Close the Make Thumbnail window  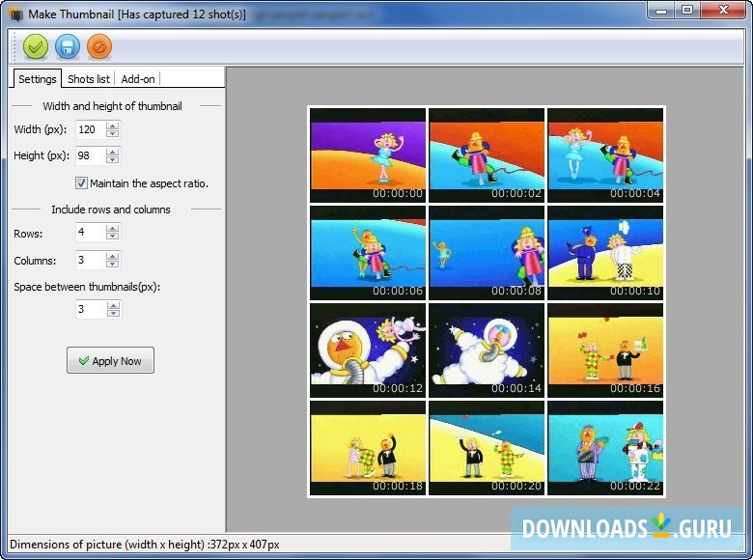(724, 10)
